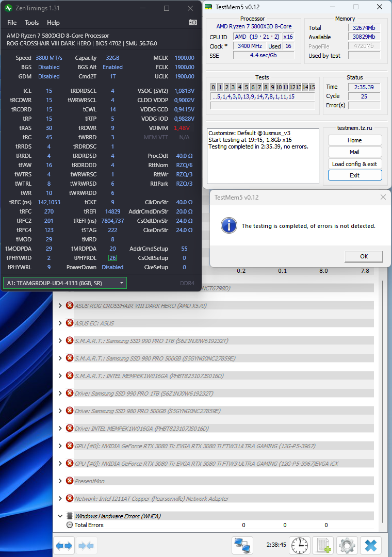The image size is (392, 557).
Task: Open the Help menu in ZenTimings
Action: [53, 22]
